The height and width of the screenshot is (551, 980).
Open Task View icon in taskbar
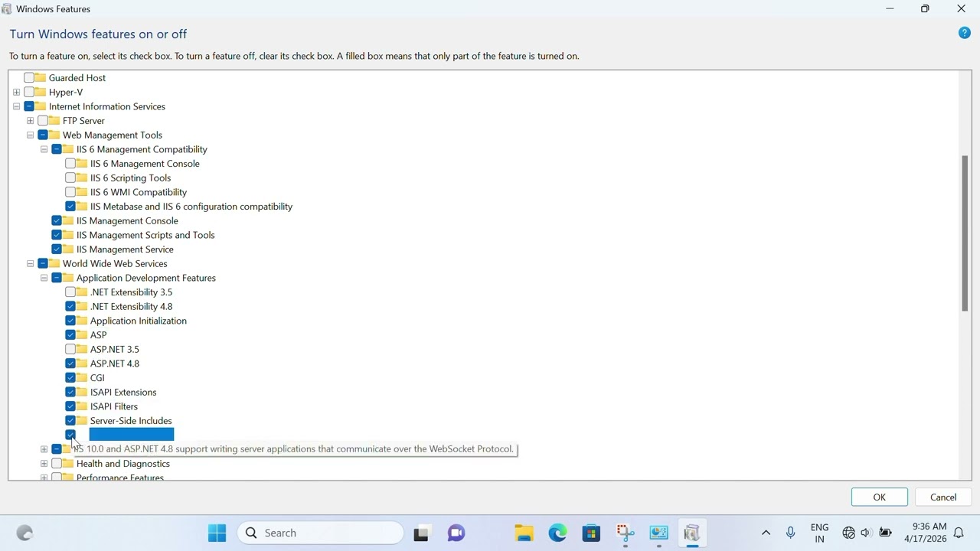[x=421, y=533]
